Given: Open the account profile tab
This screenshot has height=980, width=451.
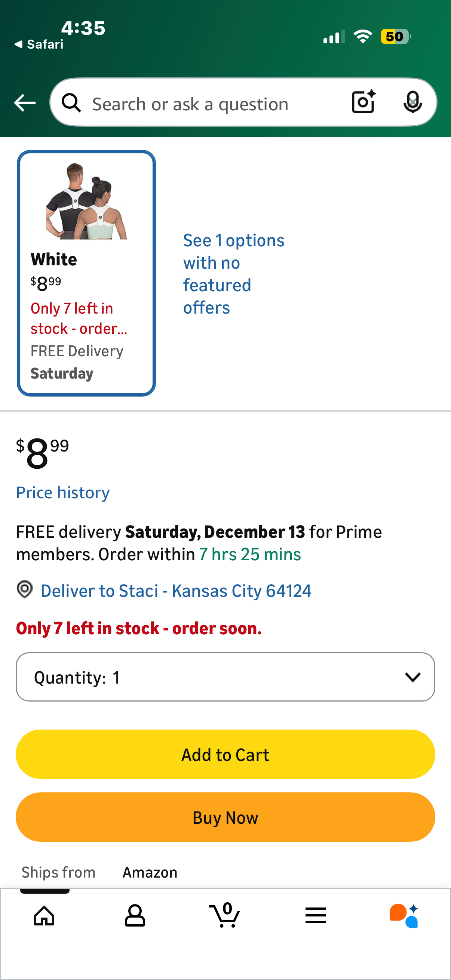Looking at the screenshot, I should coord(135,915).
